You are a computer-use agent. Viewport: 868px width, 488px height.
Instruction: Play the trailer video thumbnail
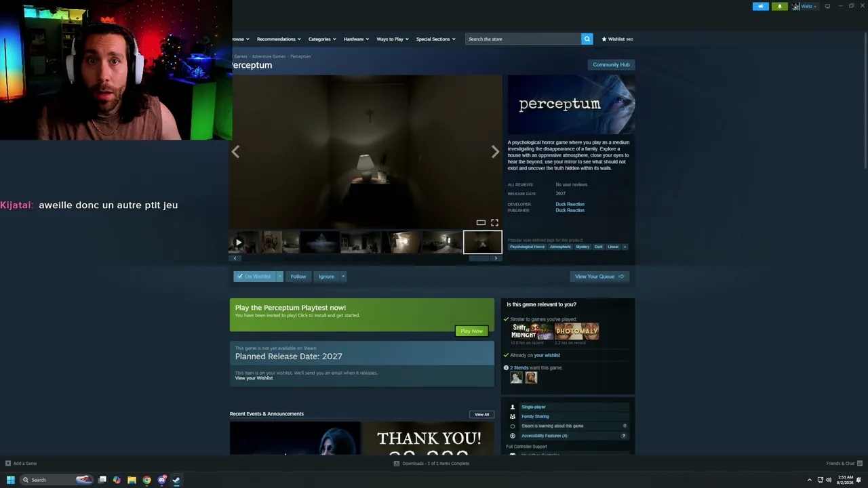click(x=239, y=242)
